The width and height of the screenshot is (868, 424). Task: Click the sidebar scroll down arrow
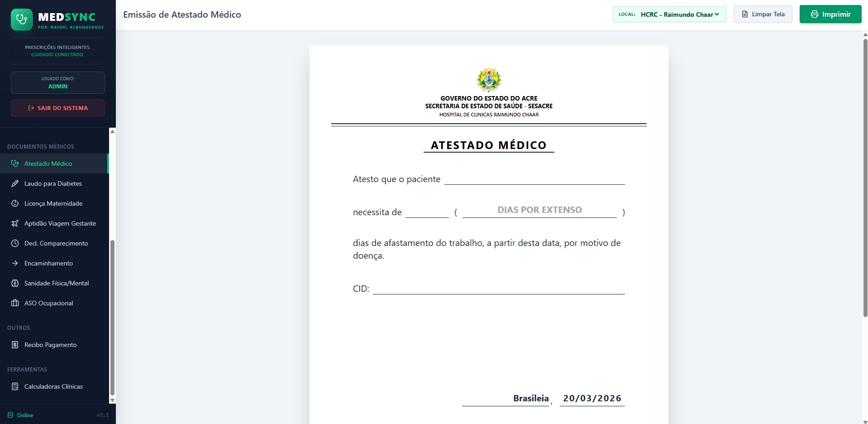coord(112,400)
